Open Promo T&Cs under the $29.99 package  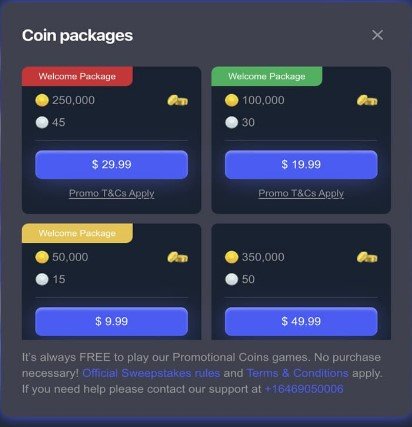(111, 193)
